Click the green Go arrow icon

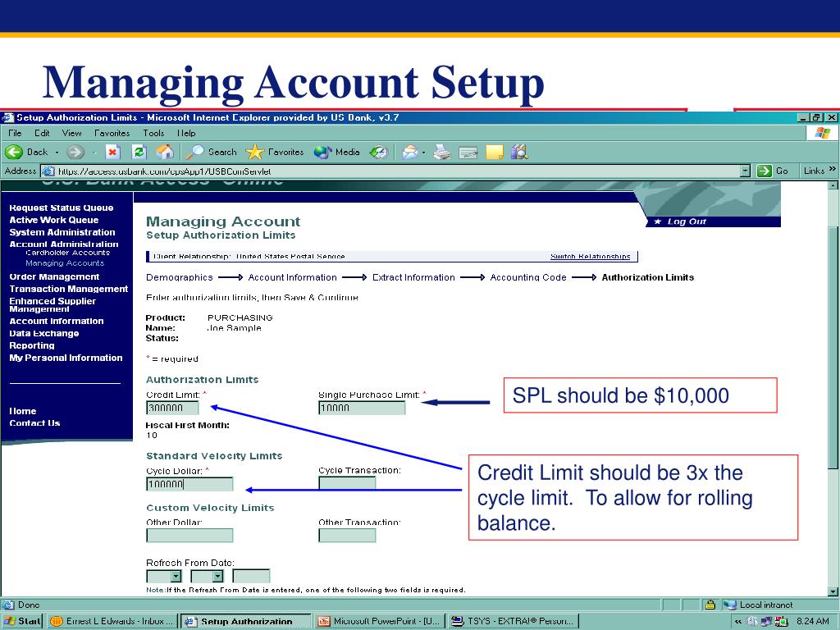point(764,171)
